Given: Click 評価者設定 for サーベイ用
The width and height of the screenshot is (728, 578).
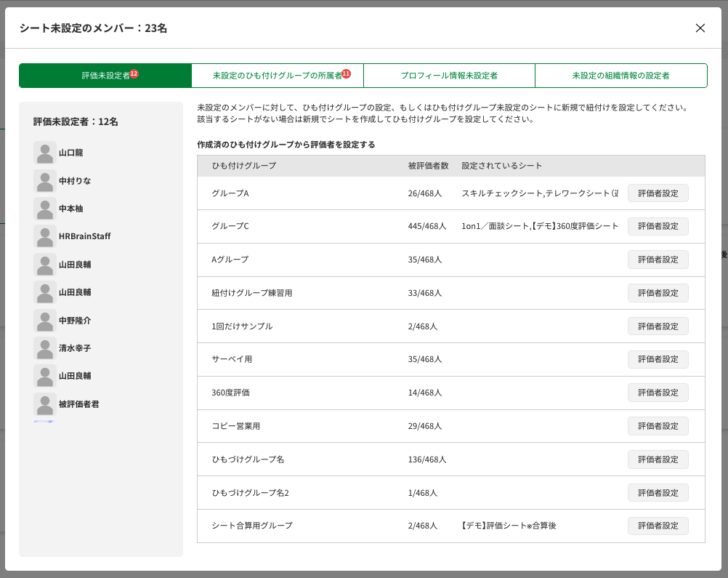Looking at the screenshot, I should pyautogui.click(x=658, y=359).
